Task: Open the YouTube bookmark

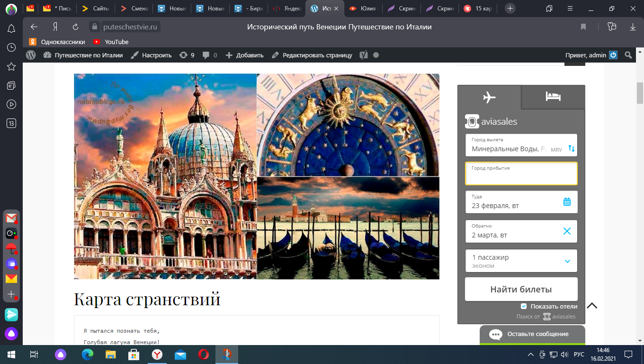Action: click(x=111, y=42)
